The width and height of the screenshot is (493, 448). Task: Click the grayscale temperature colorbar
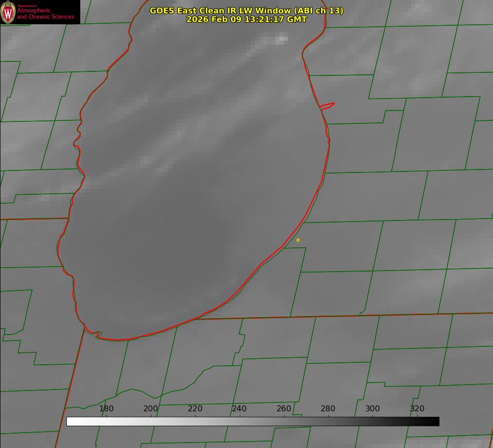pyautogui.click(x=253, y=421)
